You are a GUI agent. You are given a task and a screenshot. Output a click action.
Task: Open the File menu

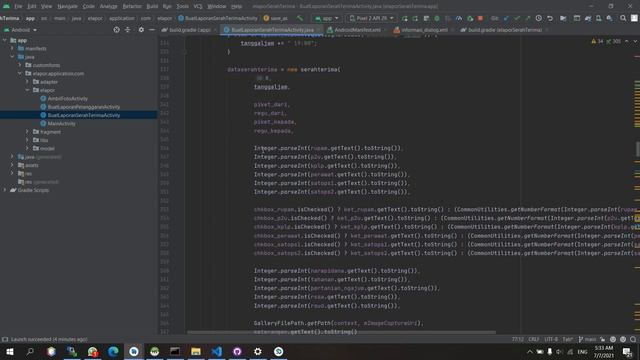(18, 7)
